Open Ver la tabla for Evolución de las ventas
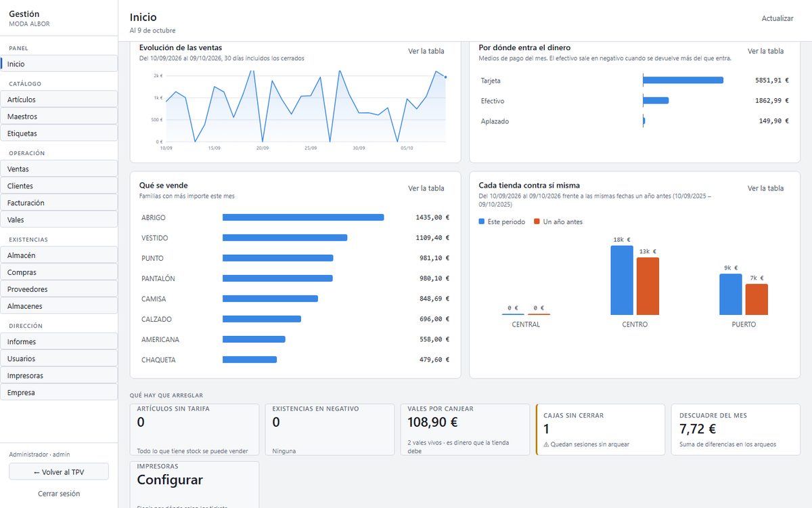Image resolution: width=812 pixels, height=508 pixels. pyautogui.click(x=426, y=51)
